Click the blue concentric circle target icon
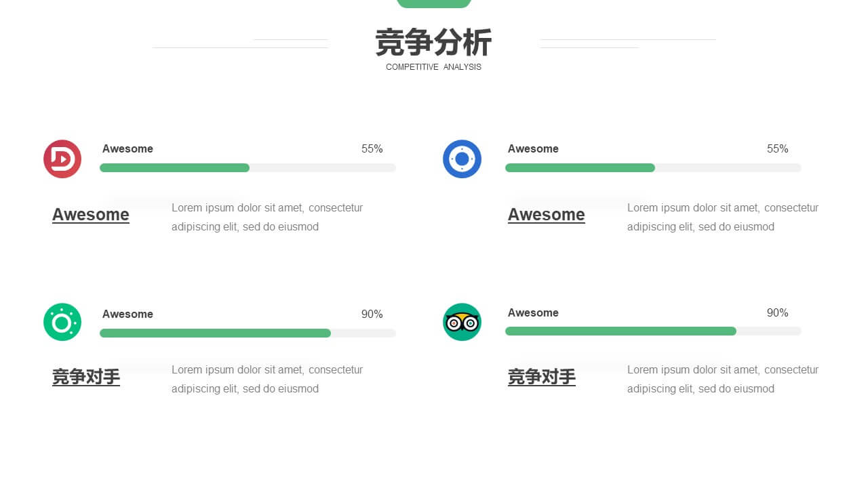The width and height of the screenshot is (868, 488). [x=462, y=159]
